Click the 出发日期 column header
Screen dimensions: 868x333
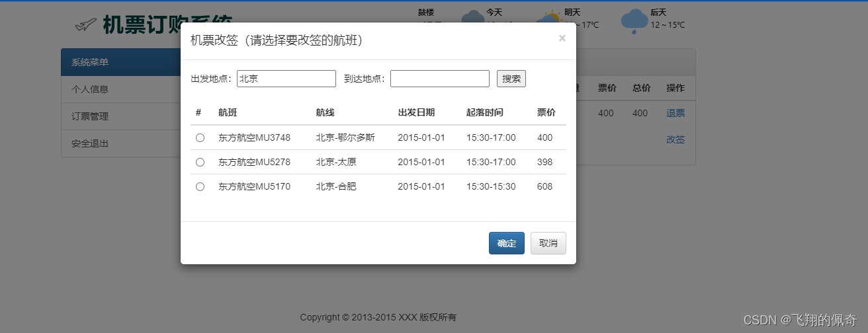[416, 112]
